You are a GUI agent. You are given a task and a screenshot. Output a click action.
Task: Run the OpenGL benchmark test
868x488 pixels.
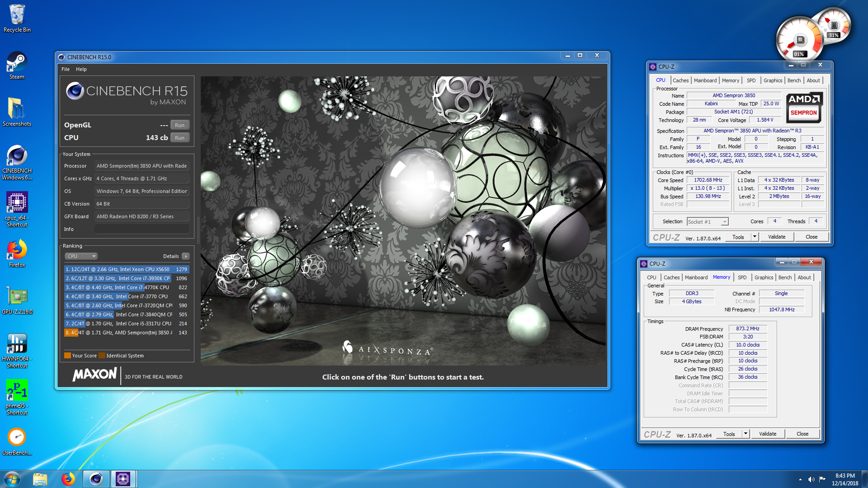179,125
